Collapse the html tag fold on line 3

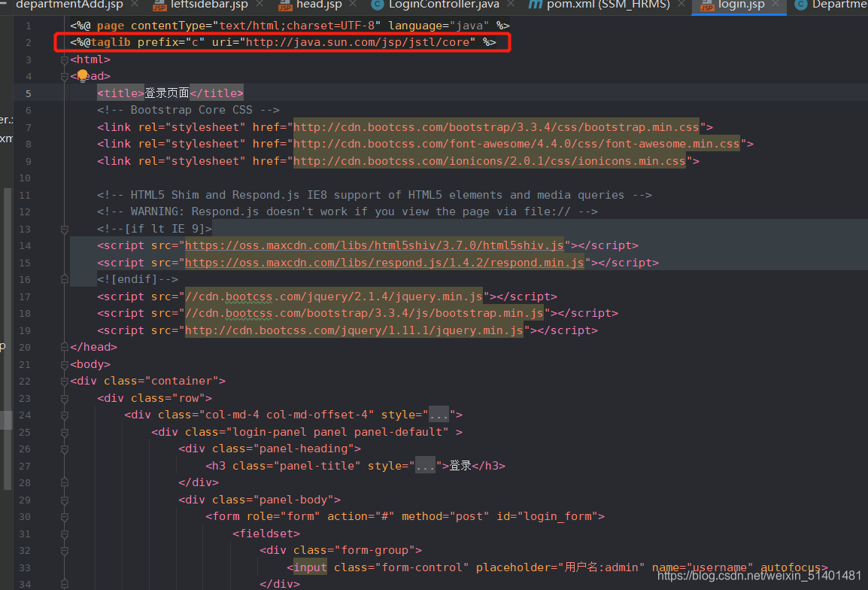(64, 60)
